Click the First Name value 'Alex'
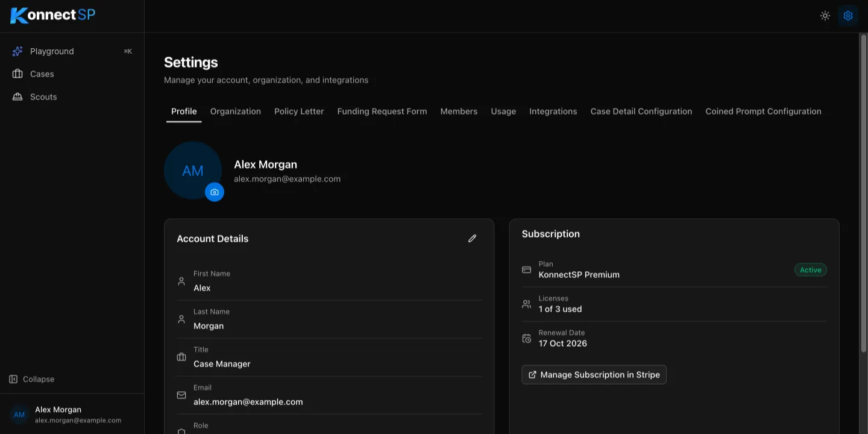Screen dimensions: 868x434 202,288
